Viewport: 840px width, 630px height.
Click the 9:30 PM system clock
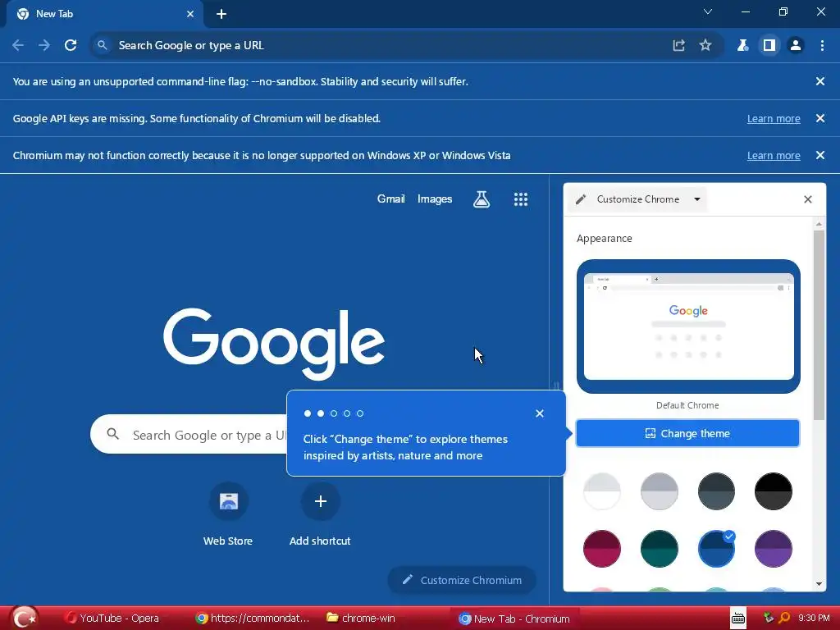(x=814, y=618)
